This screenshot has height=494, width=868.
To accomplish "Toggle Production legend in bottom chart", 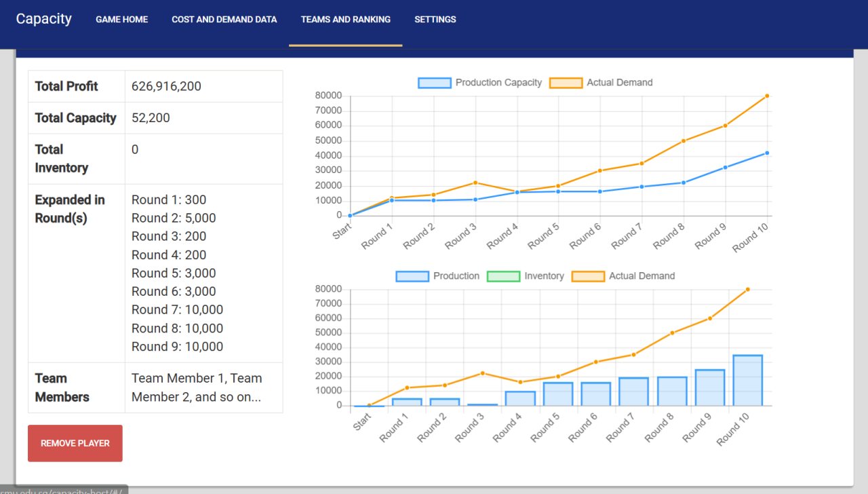I will coord(437,276).
